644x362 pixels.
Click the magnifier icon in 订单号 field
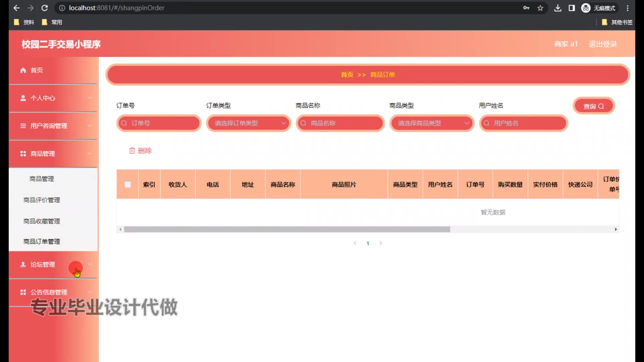pyautogui.click(x=124, y=123)
